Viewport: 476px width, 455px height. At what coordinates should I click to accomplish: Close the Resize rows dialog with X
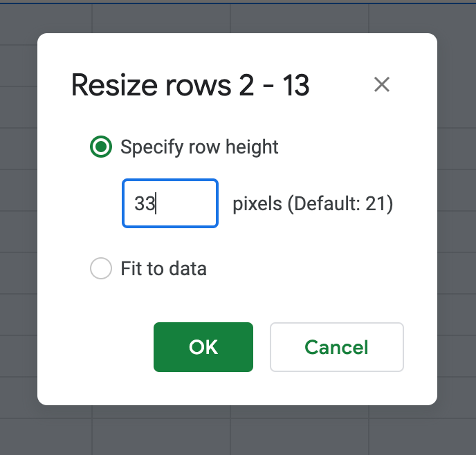point(382,85)
